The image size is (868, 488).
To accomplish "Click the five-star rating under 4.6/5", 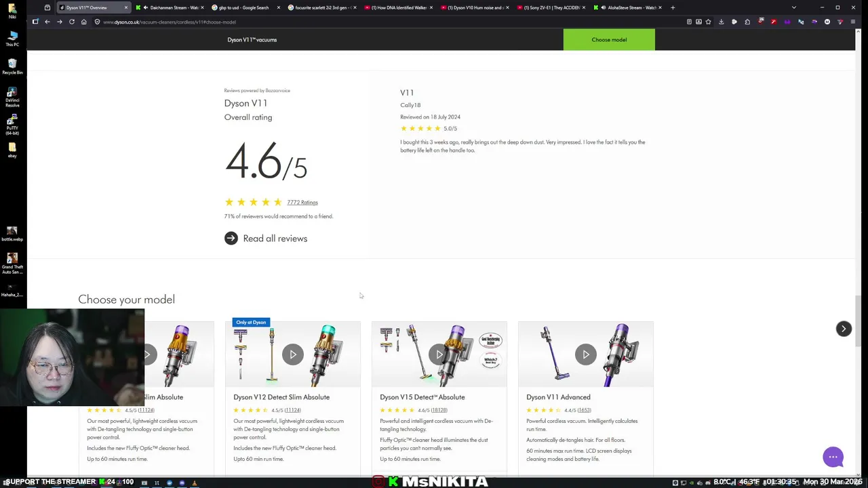I will tap(253, 202).
